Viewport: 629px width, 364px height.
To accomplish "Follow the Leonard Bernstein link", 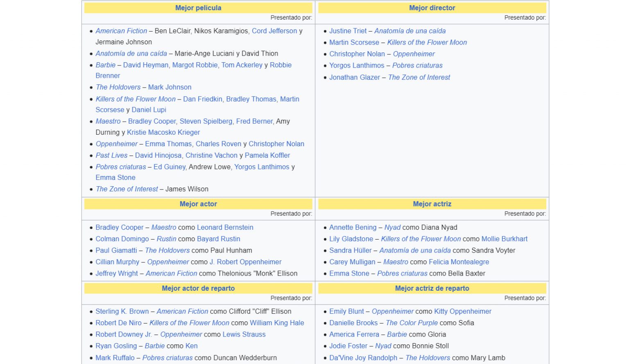I will [225, 227].
